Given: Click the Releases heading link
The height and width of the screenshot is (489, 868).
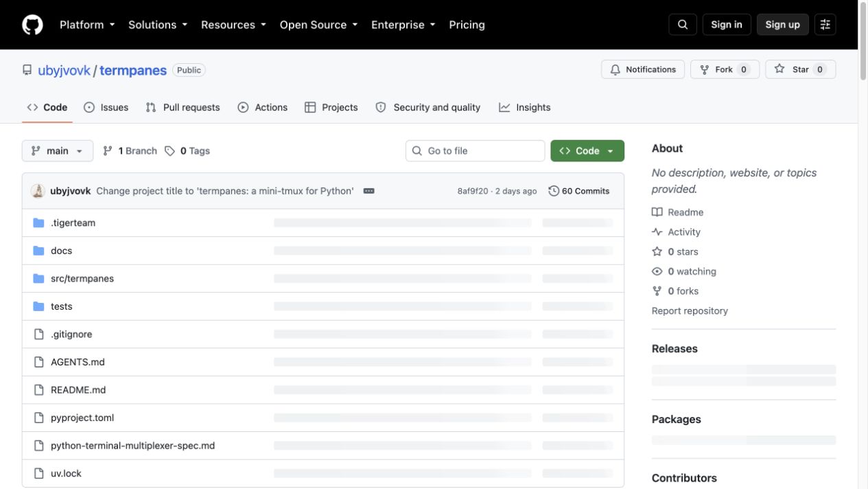Looking at the screenshot, I should [x=675, y=349].
